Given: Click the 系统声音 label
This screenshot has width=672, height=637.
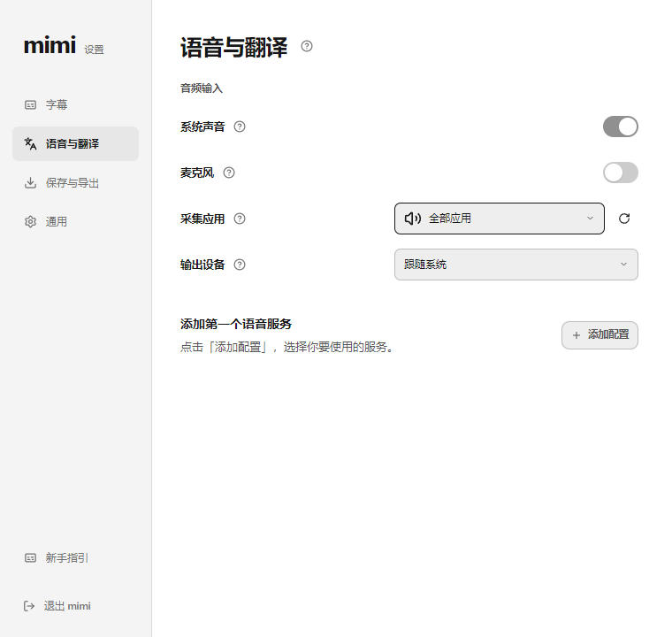Looking at the screenshot, I should click(x=202, y=127).
